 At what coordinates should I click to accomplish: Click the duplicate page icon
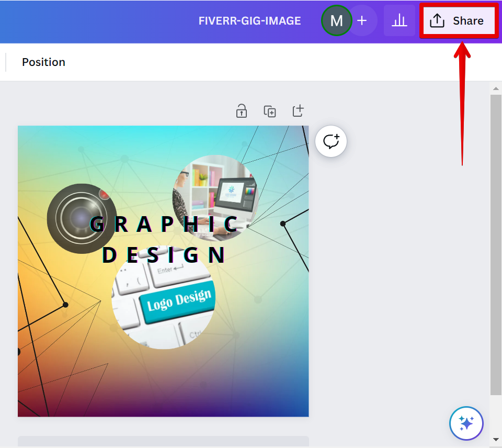[269, 111]
